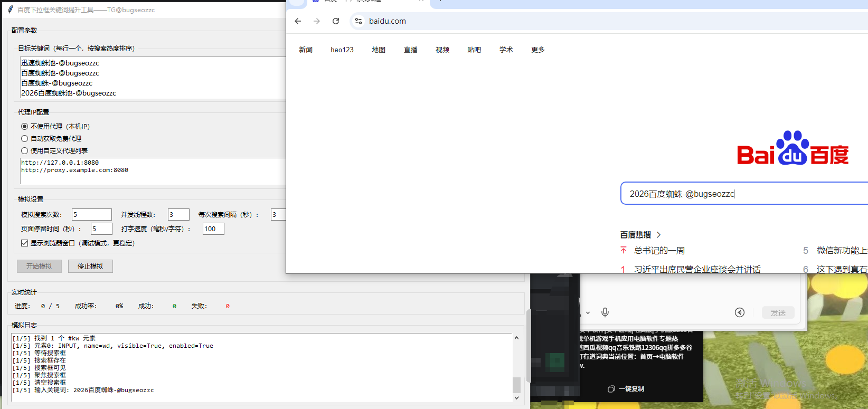The height and width of the screenshot is (409, 868).
Task: Click keyword line 百度蜘蛛池-@bugseozzc (second row)
Action: tap(60, 73)
